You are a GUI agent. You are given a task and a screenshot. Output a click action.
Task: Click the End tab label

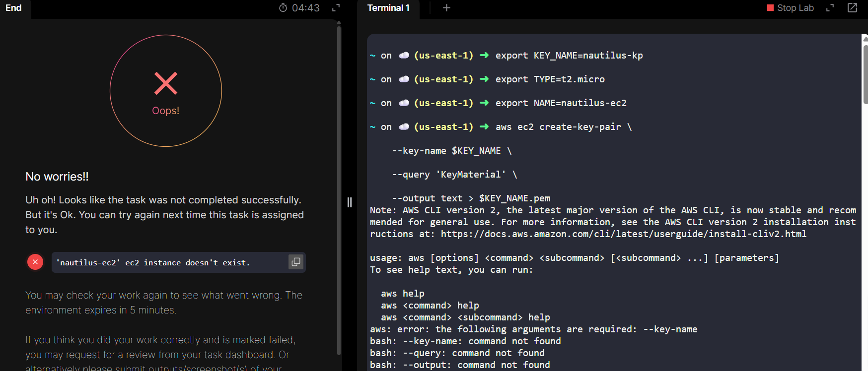pyautogui.click(x=13, y=8)
